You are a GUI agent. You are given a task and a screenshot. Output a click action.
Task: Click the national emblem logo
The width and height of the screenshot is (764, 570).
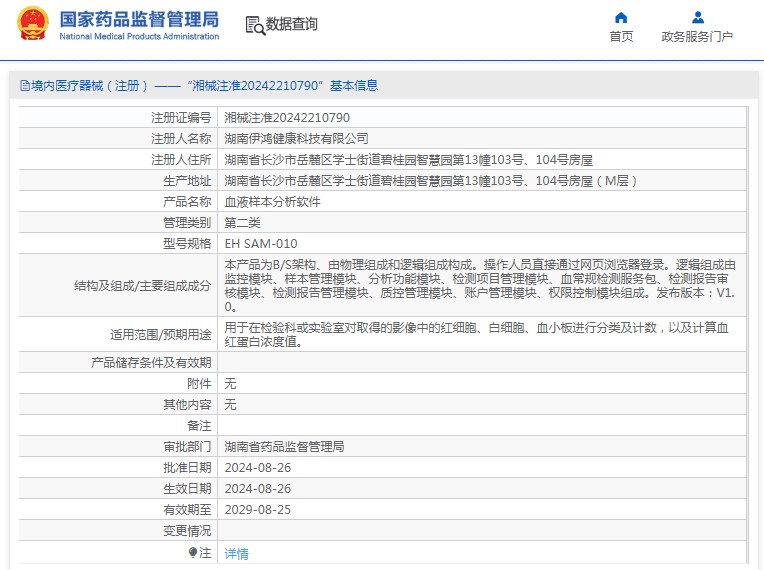point(32,24)
